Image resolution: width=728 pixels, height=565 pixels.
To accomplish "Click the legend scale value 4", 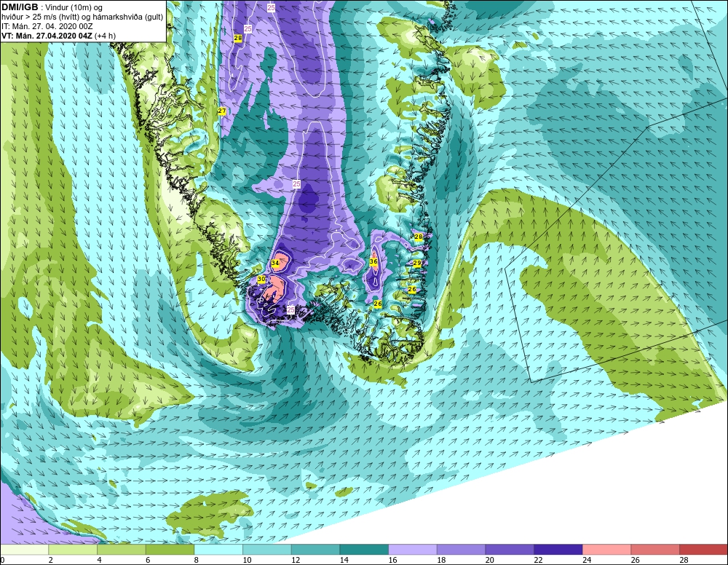I will pyautogui.click(x=99, y=560).
